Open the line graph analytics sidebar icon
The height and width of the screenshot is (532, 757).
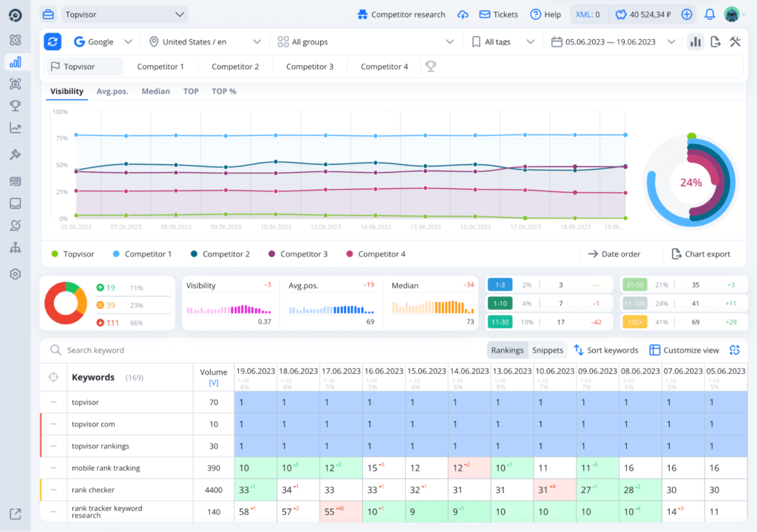click(15, 128)
